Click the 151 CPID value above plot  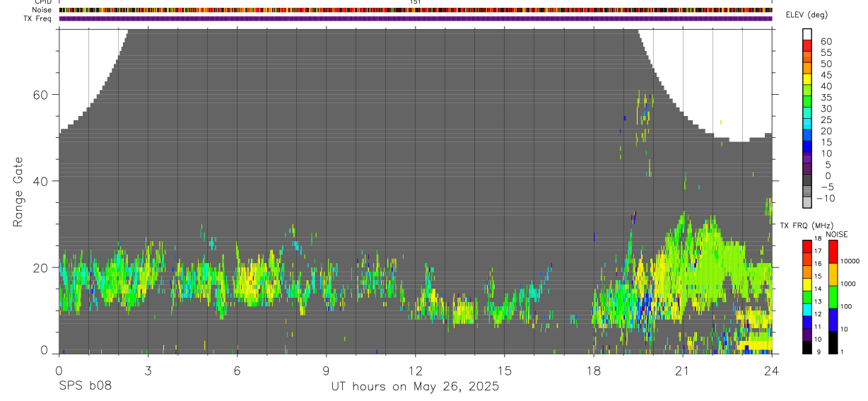[415, 2]
